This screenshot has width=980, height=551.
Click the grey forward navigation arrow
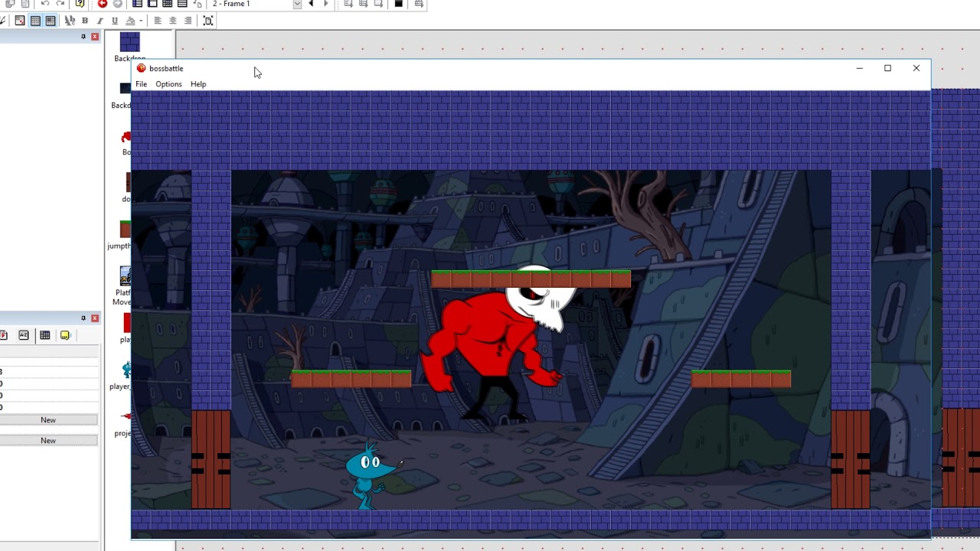117,4
